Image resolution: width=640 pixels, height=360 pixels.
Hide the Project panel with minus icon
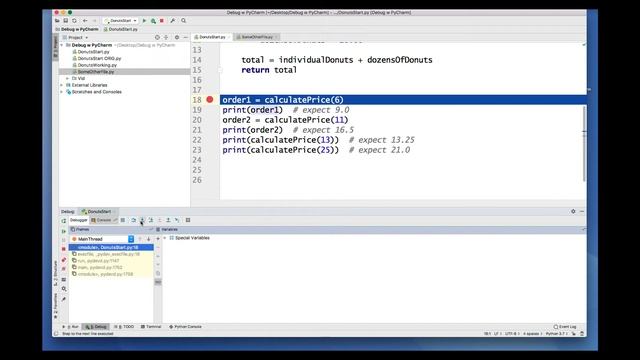click(x=186, y=38)
